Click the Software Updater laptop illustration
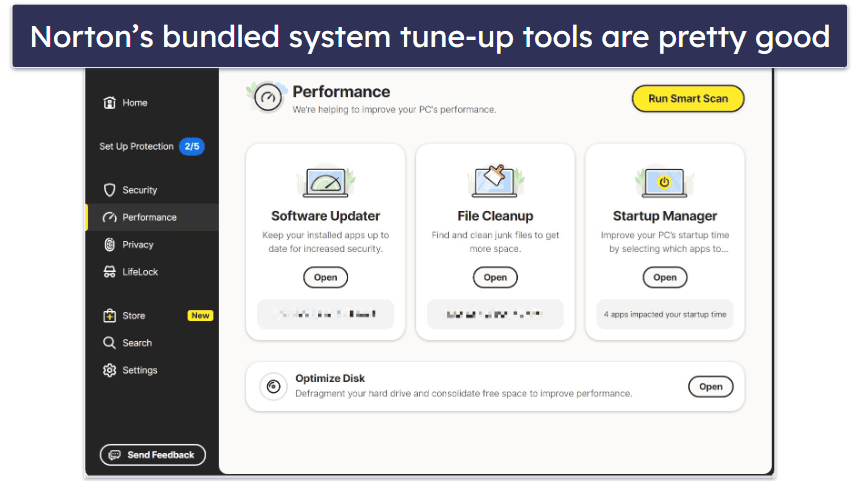 [325, 182]
